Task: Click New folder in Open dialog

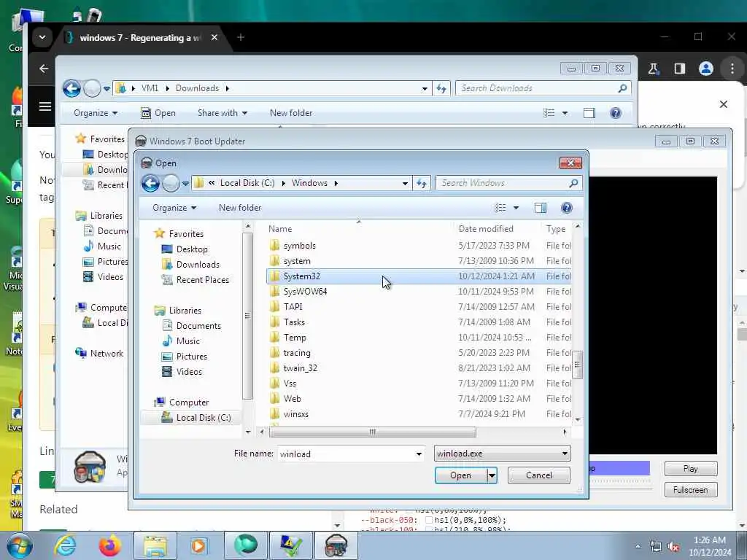Action: [x=240, y=208]
